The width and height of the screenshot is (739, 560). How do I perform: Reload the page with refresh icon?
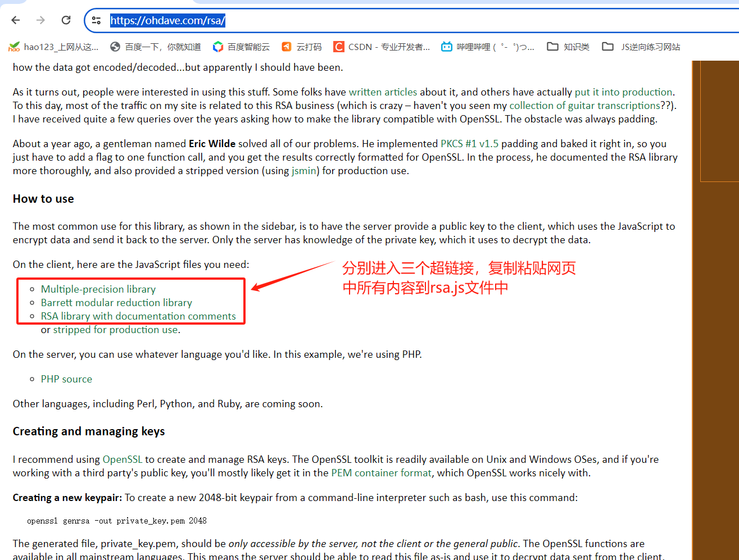66,20
